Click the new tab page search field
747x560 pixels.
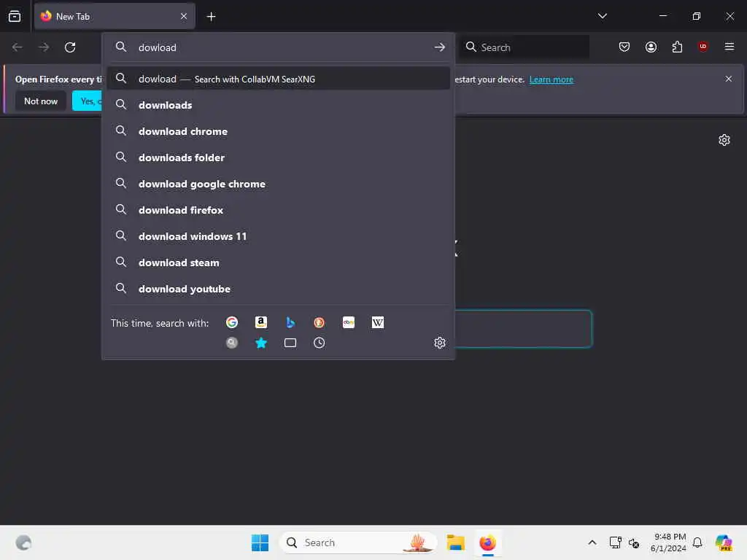click(x=523, y=329)
